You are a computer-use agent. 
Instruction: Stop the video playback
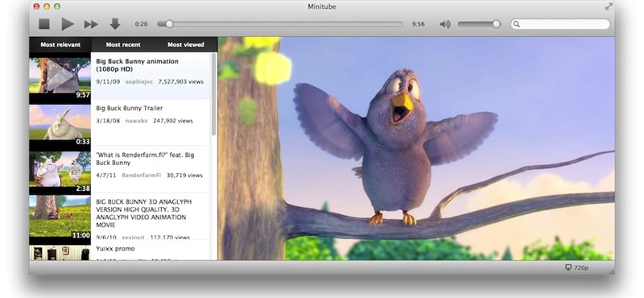click(x=44, y=24)
